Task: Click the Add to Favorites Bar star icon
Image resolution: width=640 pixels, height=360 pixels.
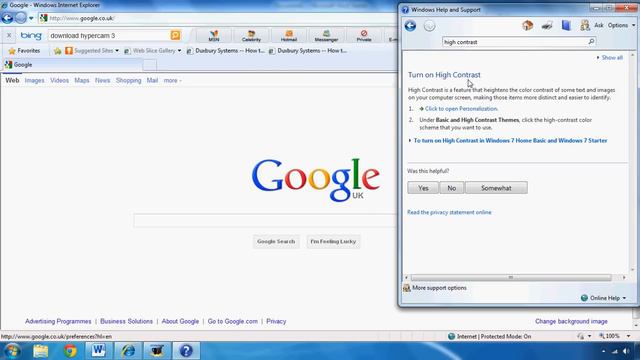Action: coord(58,51)
